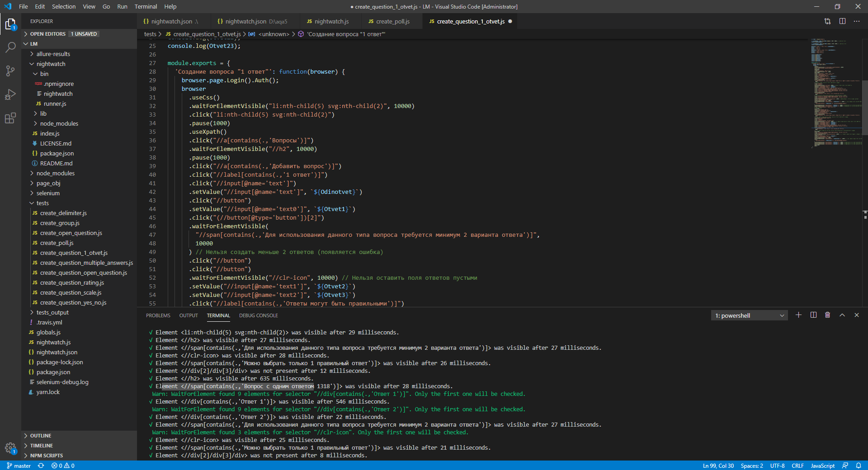The image size is (868, 470).
Task: Expand the OUTLINE section
Action: click(41, 436)
